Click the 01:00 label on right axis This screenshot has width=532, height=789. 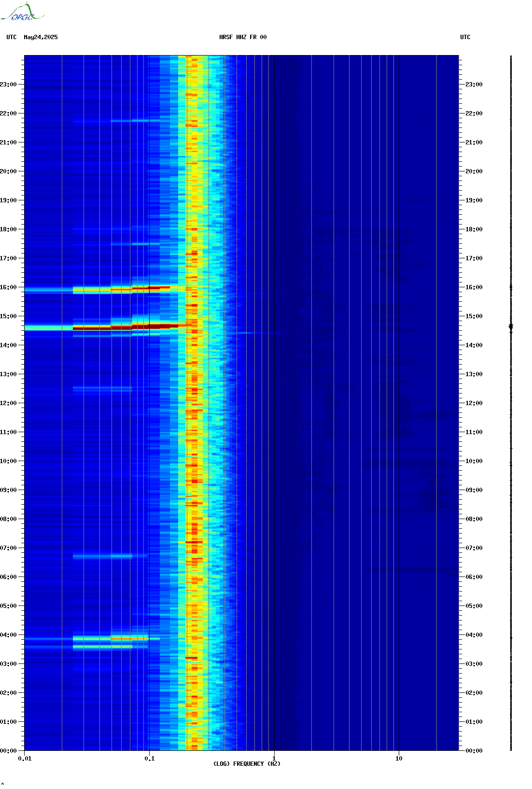pos(474,722)
